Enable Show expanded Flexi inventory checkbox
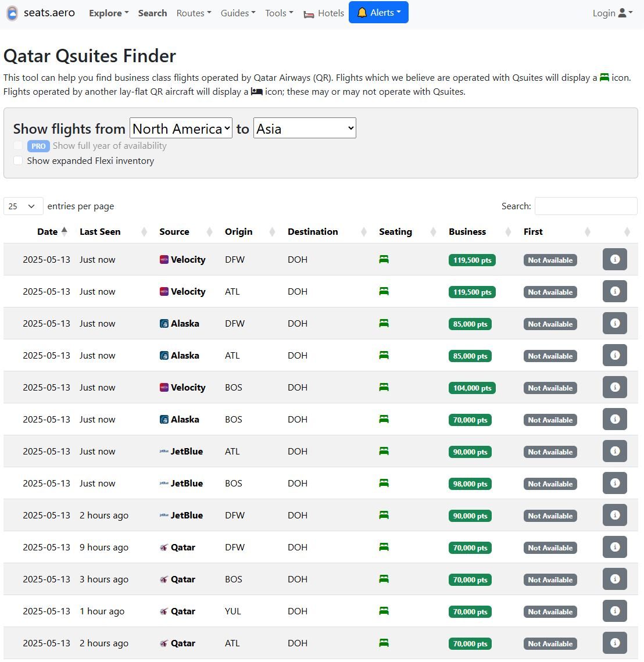The width and height of the screenshot is (644, 662). (19, 160)
